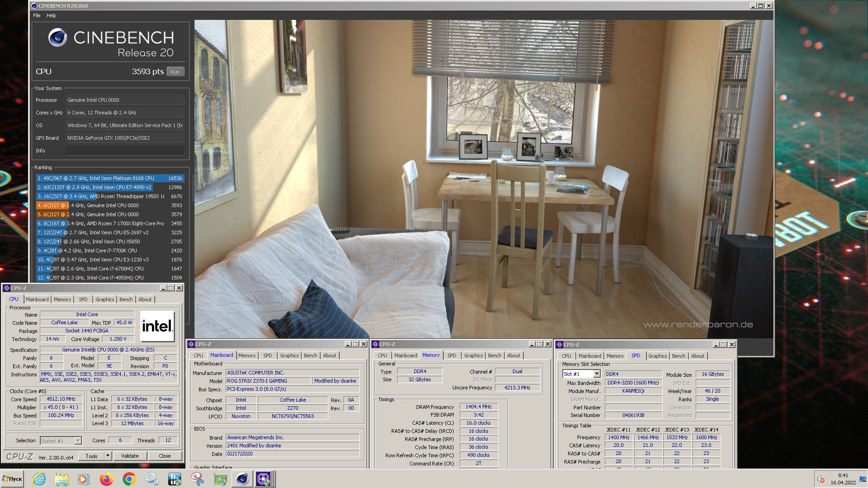868x488 pixels.
Task: Select ranking row AMD Ryzen Threadripper 1950X
Action: (x=110, y=196)
